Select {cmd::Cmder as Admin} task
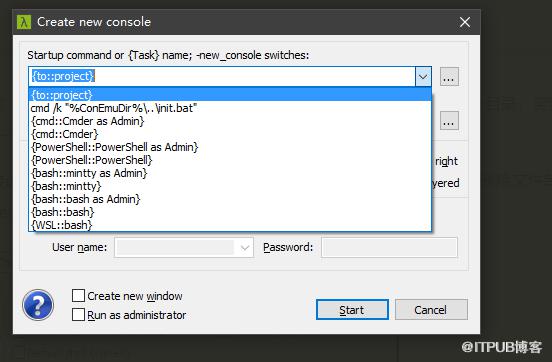552x362 pixels. [230, 121]
